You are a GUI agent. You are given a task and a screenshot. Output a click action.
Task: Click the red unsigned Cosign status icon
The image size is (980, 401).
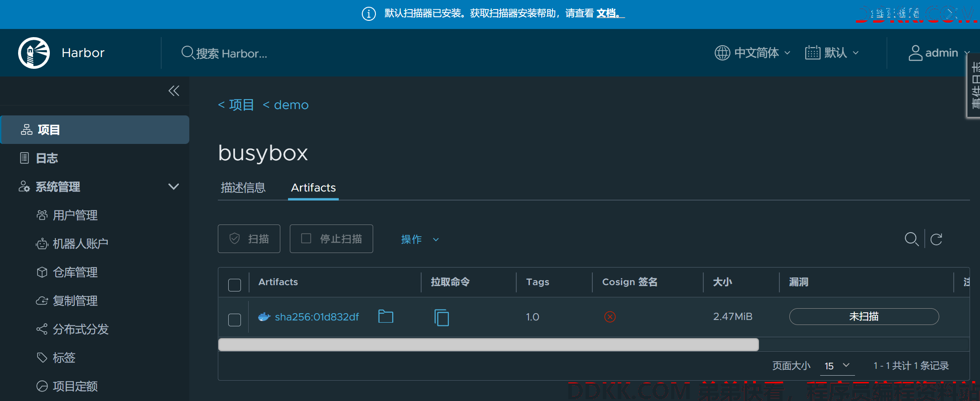coord(610,317)
